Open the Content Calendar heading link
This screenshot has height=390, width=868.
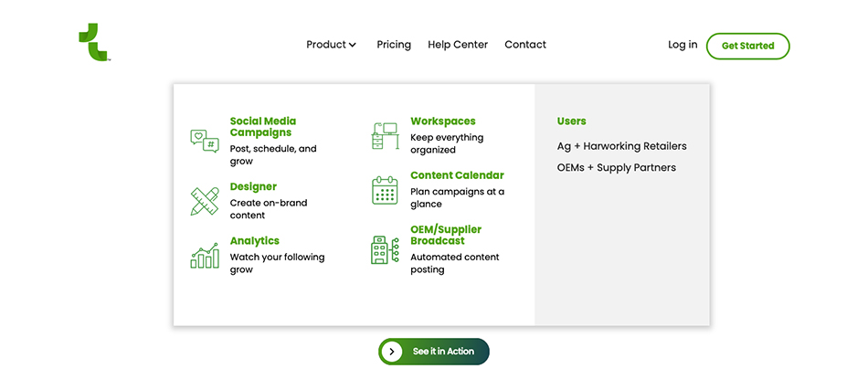[457, 175]
